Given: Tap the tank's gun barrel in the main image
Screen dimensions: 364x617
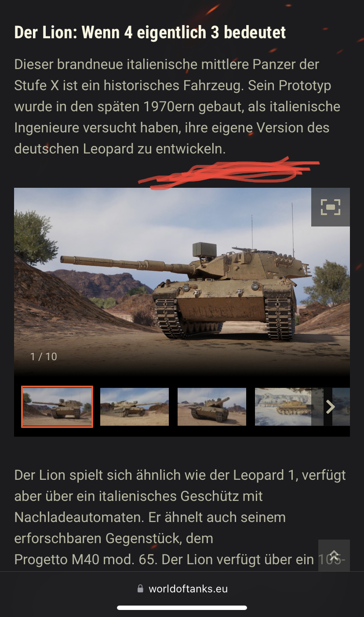Looking at the screenshot, I should [127, 264].
